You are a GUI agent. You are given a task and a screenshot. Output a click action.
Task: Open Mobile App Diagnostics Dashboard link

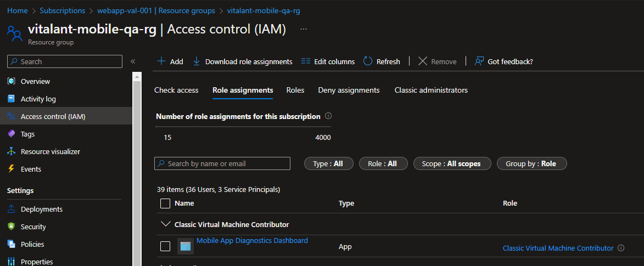tap(252, 241)
